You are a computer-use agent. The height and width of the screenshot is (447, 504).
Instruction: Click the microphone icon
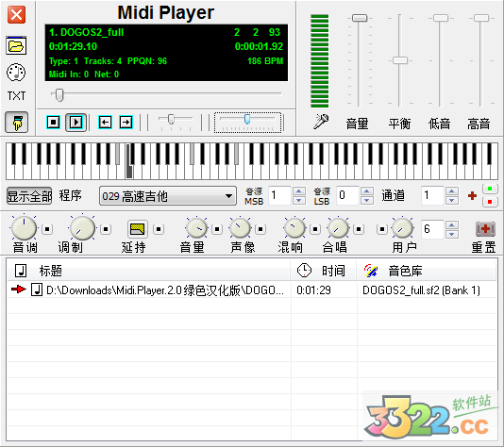click(321, 122)
